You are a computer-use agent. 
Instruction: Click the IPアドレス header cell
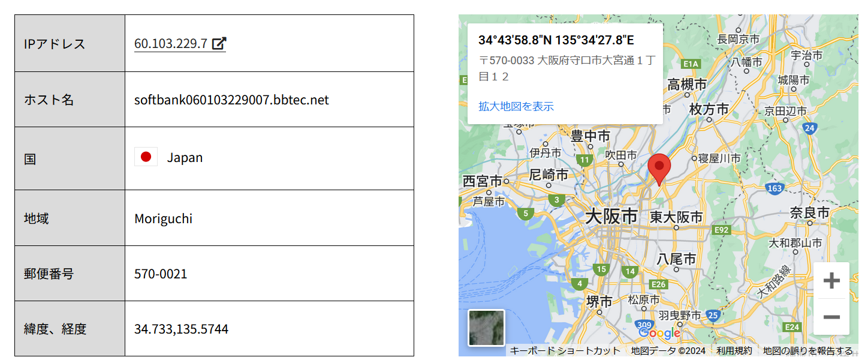pyautogui.click(x=70, y=43)
